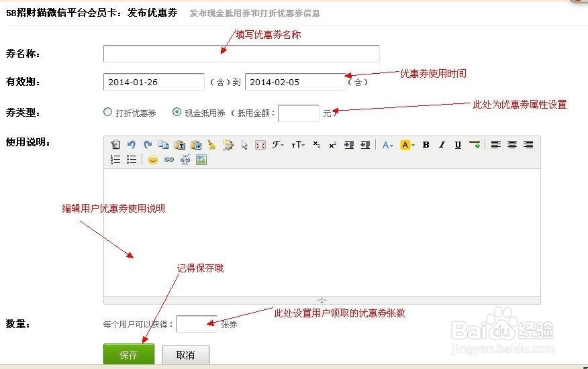588x369 pixels.
Task: Clear formatting with the broom icon
Action: 212,144
